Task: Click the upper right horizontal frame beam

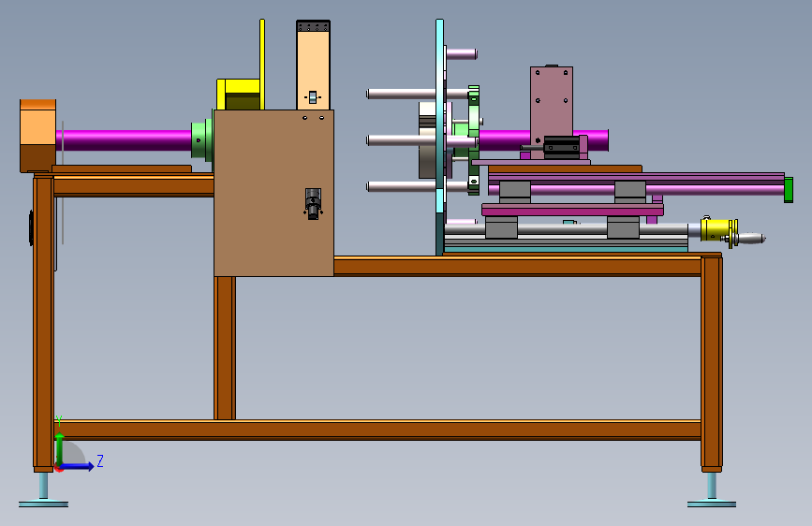Action: [x=517, y=266]
